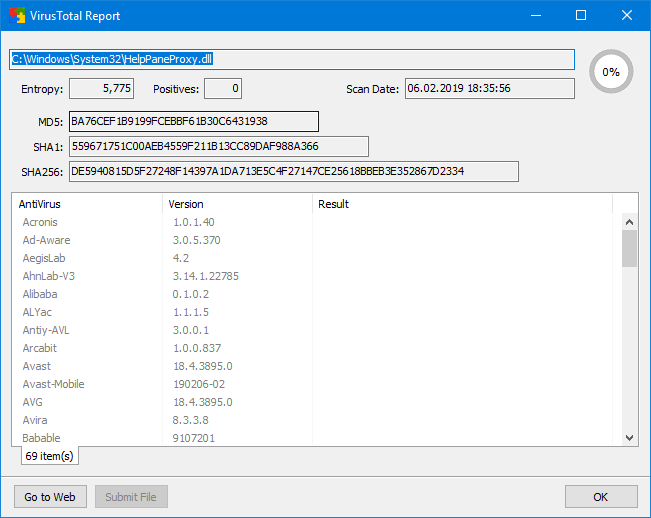Click the Entropy value field
651x518 pixels.
[101, 88]
